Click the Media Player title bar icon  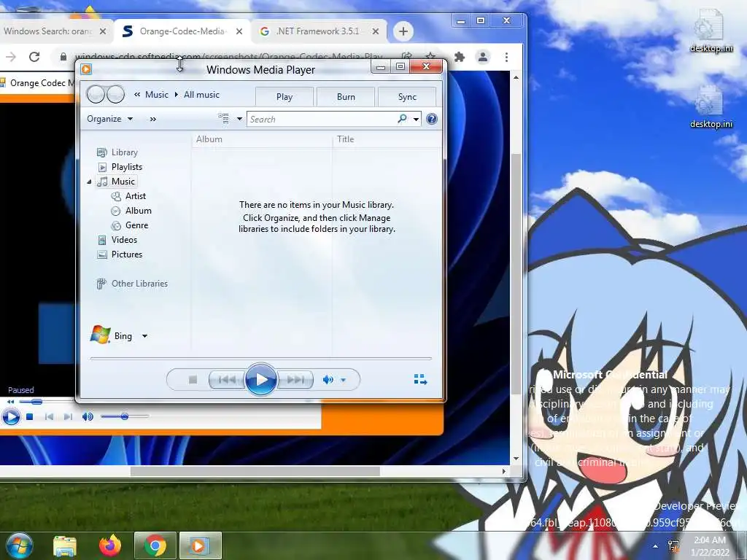point(86,69)
